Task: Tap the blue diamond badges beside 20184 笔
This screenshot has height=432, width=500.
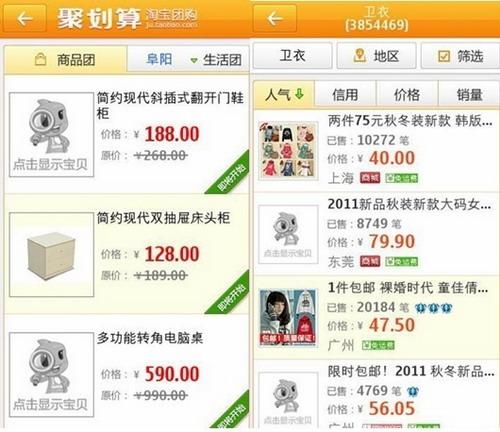Action: [x=433, y=307]
